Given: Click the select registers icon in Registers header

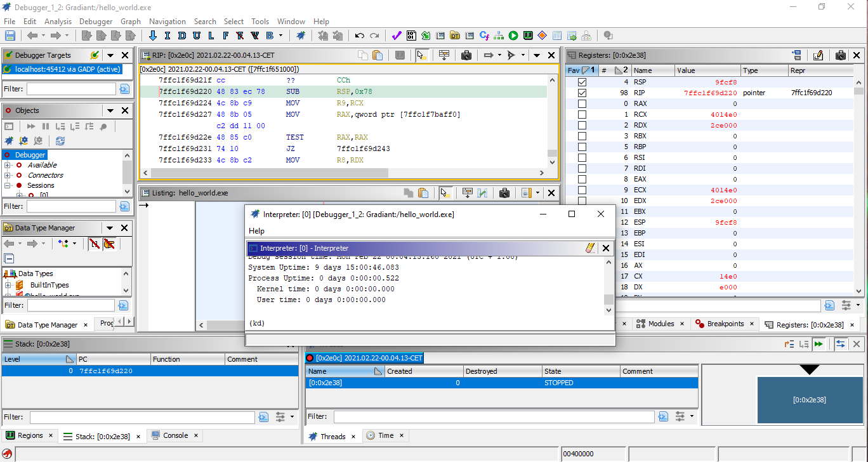Looking at the screenshot, I should (796, 55).
